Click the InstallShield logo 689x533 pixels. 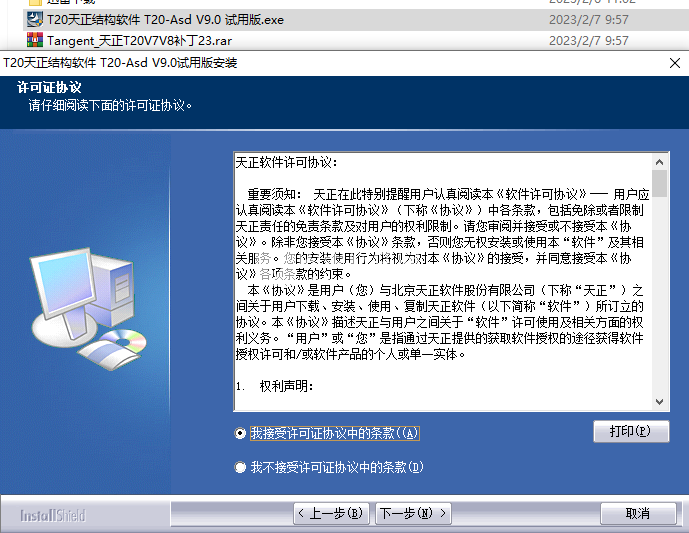53,515
